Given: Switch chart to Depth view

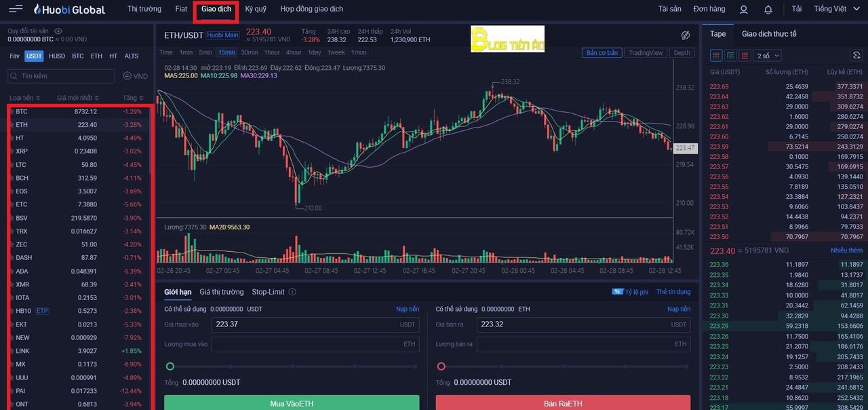Looking at the screenshot, I should tap(682, 53).
